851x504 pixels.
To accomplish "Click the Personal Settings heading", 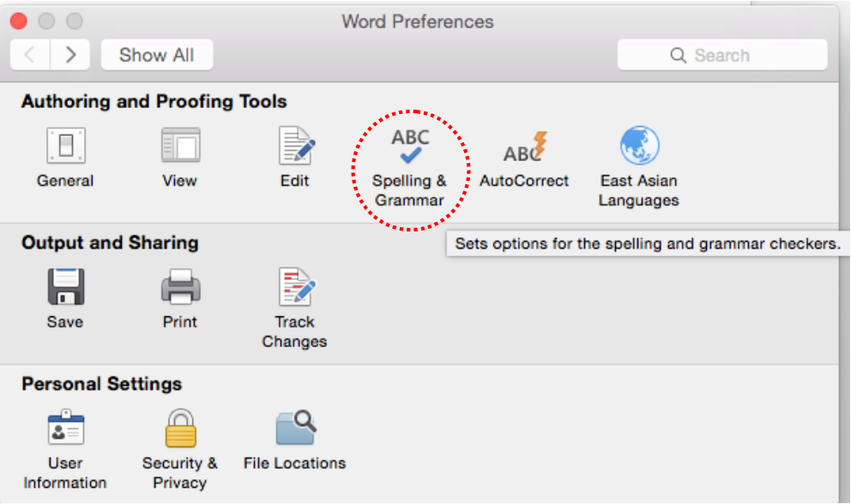I will point(102,384).
